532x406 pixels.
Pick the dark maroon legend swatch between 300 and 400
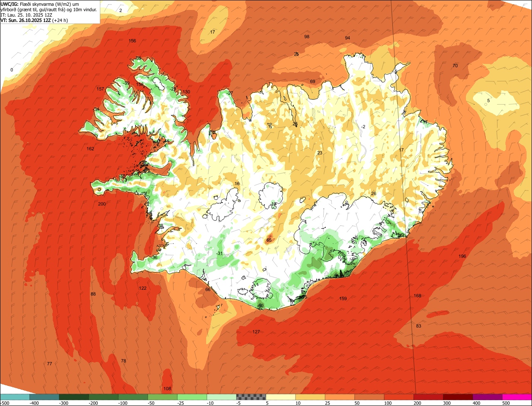coord(458,397)
